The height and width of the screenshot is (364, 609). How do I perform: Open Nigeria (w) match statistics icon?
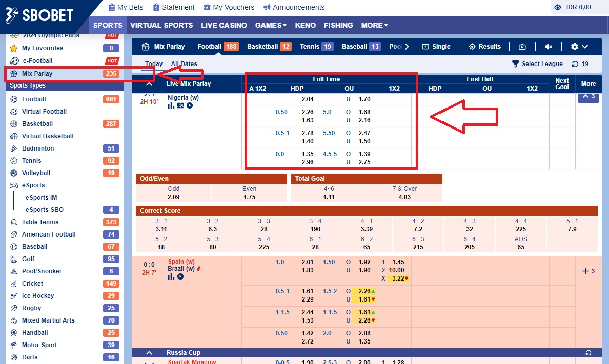[x=171, y=105]
